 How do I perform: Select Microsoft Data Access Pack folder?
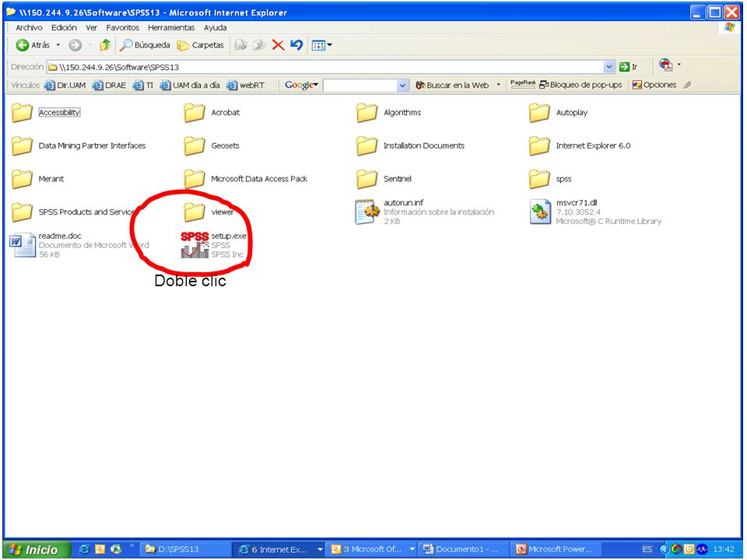tap(246, 179)
